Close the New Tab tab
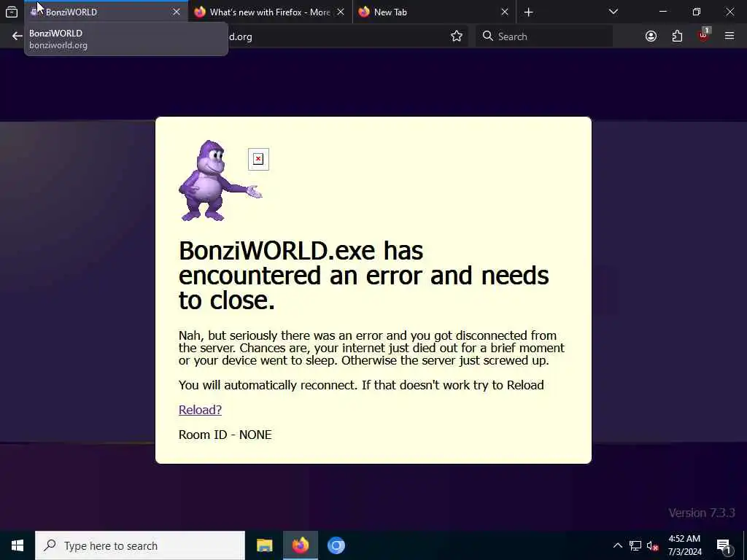The width and height of the screenshot is (747, 560). click(505, 12)
